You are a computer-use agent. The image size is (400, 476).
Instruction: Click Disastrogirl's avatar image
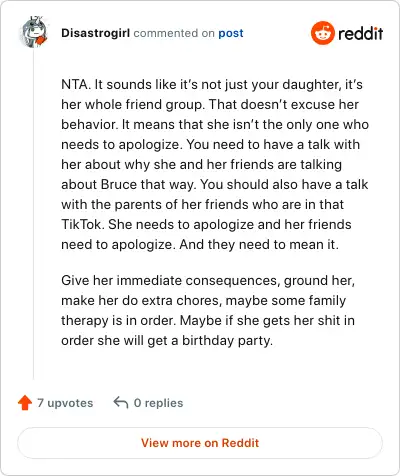[x=34, y=32]
